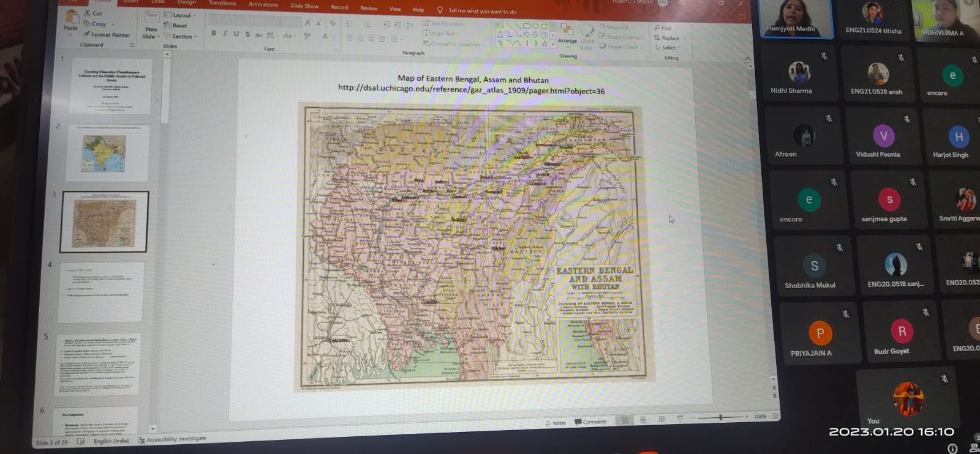Click Accessibility: Investigate in status bar
Image resolution: width=980 pixels, height=454 pixels.
point(173,439)
